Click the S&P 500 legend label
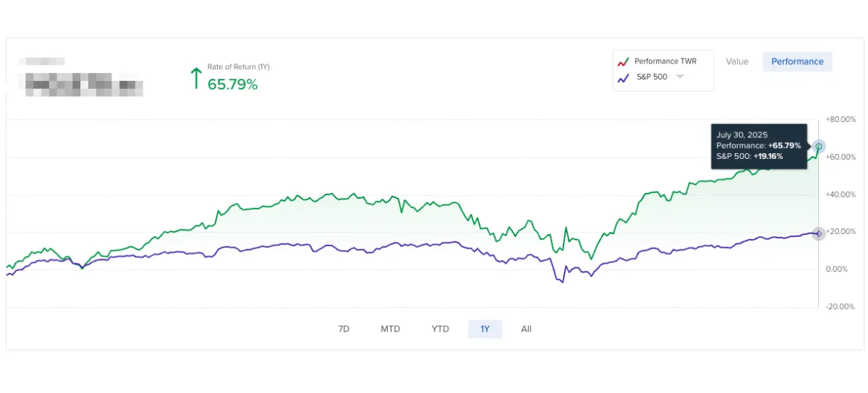This screenshot has height=393, width=868. click(652, 77)
